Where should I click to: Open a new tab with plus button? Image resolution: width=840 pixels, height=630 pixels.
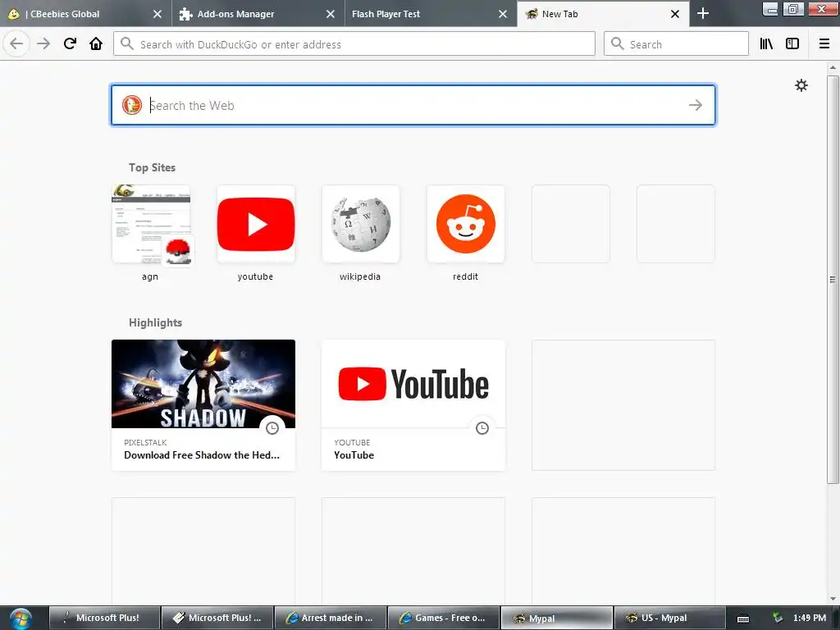click(x=703, y=13)
